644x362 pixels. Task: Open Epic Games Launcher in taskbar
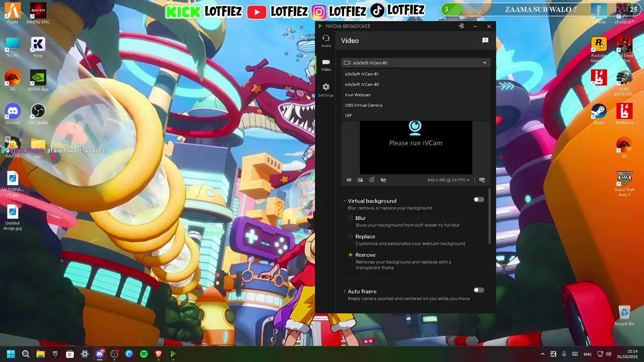click(55, 354)
